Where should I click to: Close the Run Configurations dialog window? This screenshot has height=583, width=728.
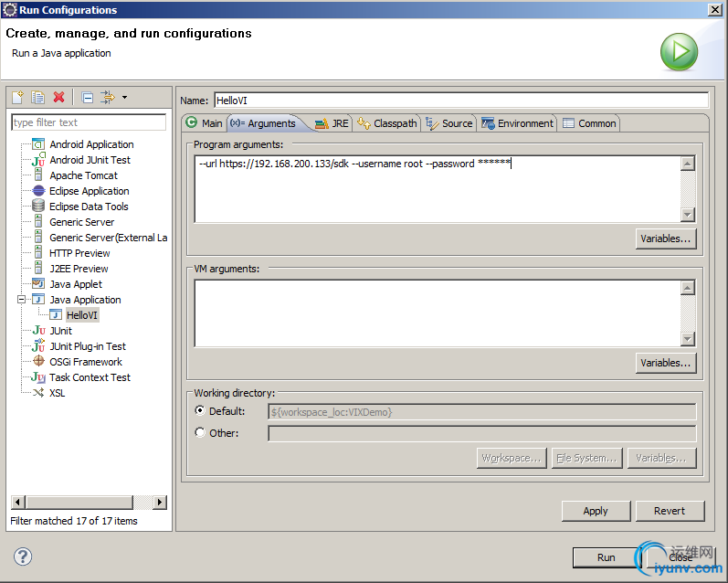714,10
